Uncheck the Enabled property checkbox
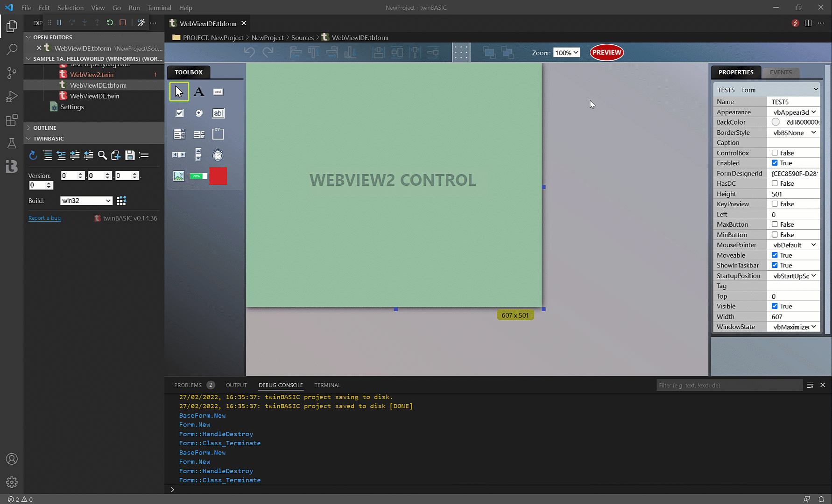 pyautogui.click(x=775, y=162)
